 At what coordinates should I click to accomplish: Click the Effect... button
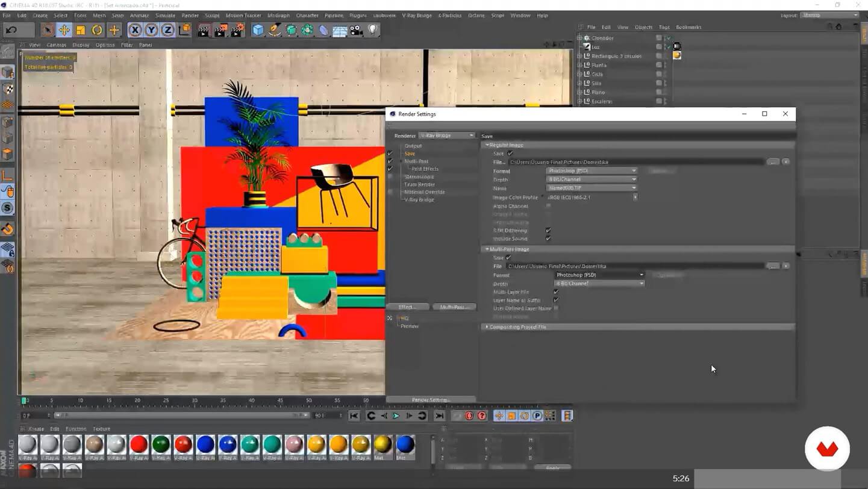(407, 307)
